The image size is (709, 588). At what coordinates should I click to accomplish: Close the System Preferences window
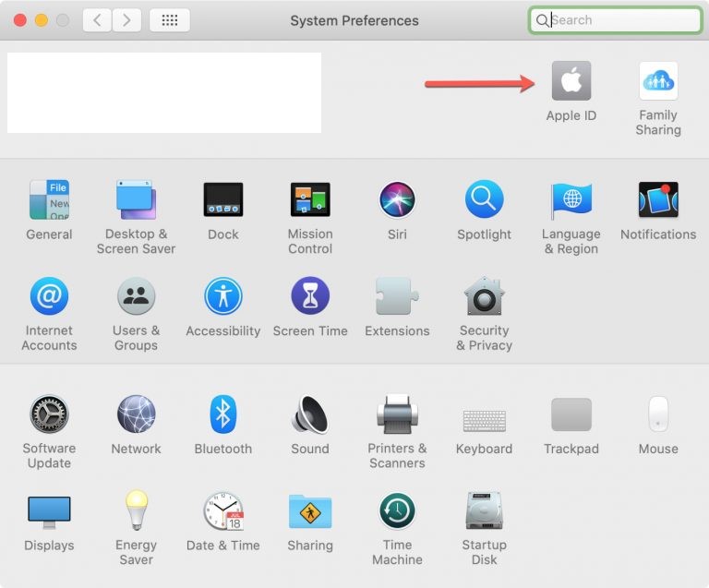click(x=20, y=20)
